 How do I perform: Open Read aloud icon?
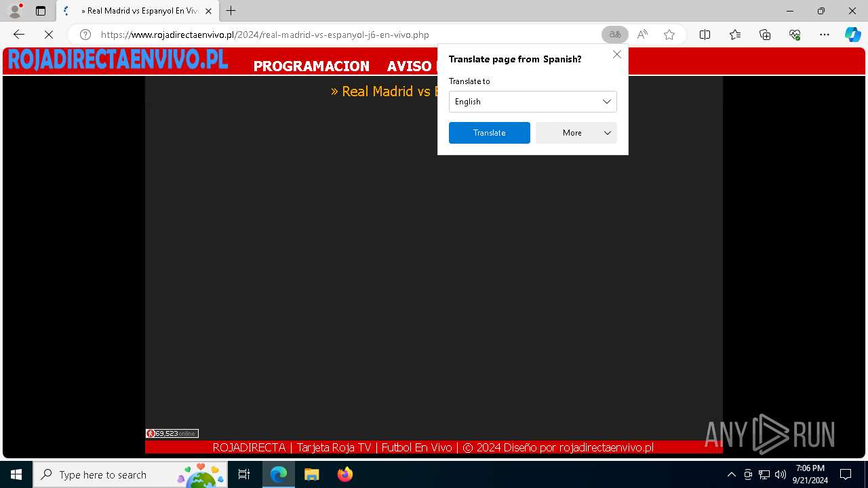coord(642,35)
